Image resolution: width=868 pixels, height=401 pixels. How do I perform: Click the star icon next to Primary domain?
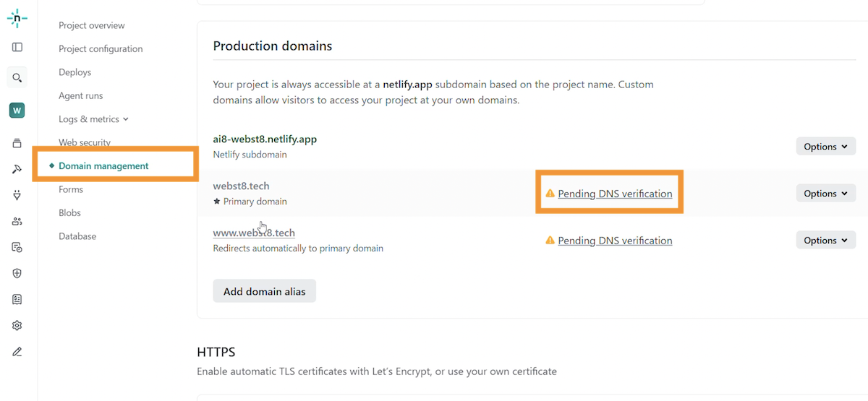pos(217,202)
